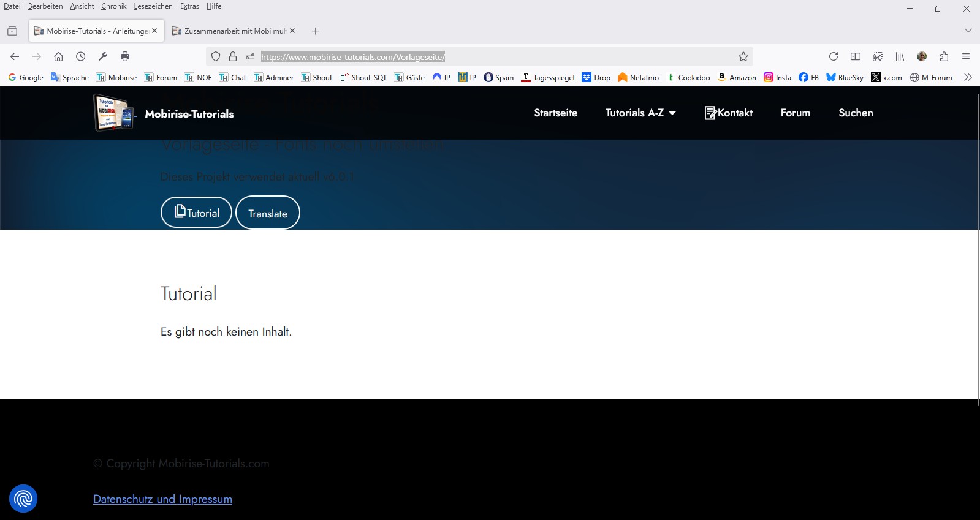Image resolution: width=980 pixels, height=520 pixels.
Task: Open Firefox View icon left of tabs
Action: (x=12, y=31)
